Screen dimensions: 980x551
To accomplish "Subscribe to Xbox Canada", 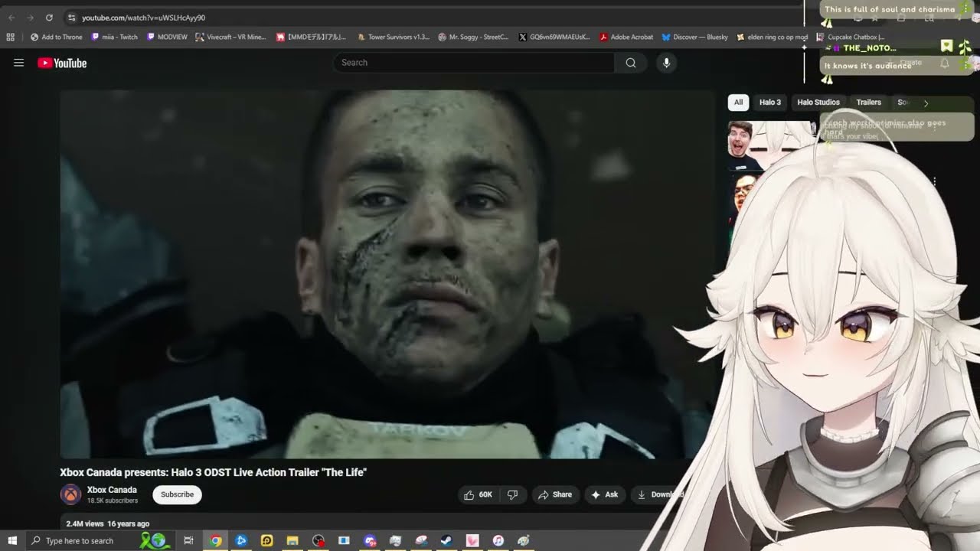I will click(x=177, y=494).
